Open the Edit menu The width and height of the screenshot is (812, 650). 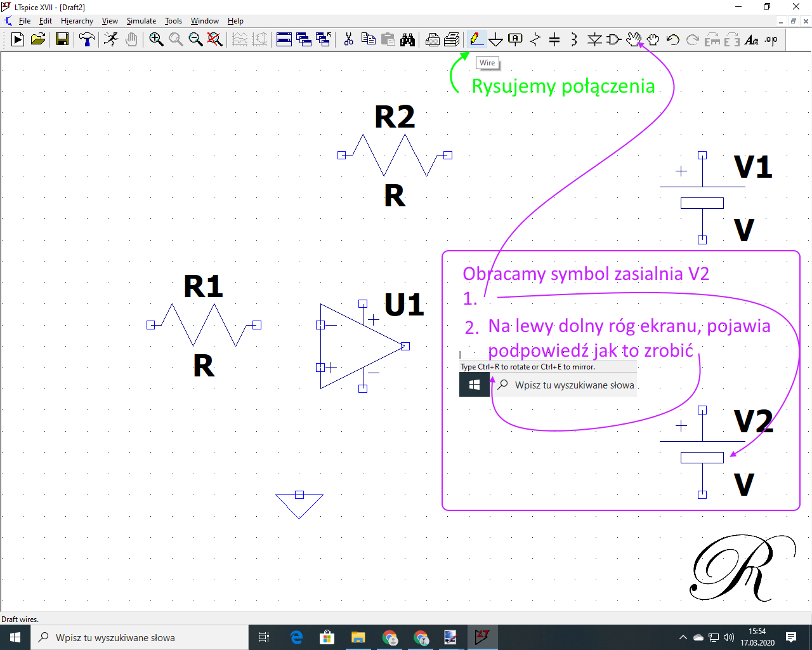pyautogui.click(x=46, y=21)
